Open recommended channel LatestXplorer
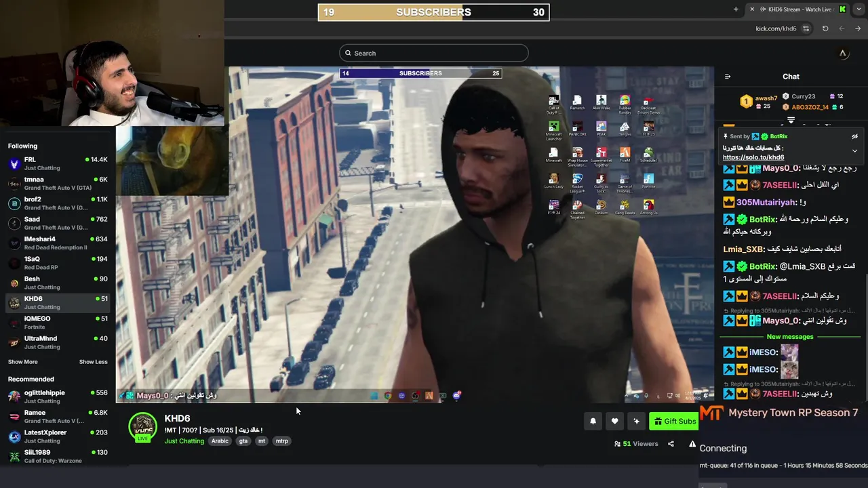Viewport: 868px width, 488px height. [58, 436]
